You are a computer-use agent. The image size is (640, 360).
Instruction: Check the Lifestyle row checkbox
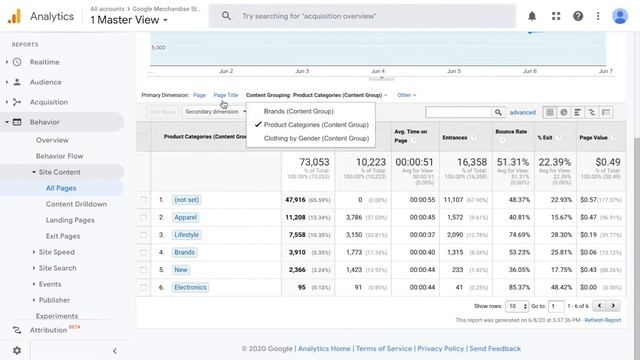click(144, 235)
